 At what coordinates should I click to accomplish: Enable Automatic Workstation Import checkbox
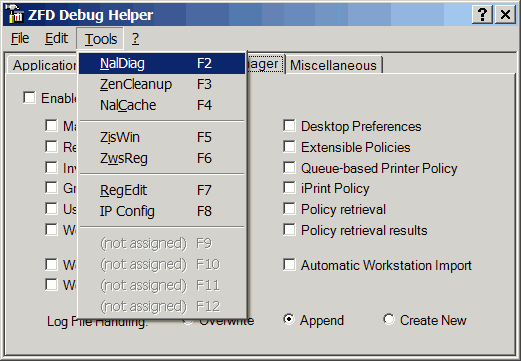point(289,265)
